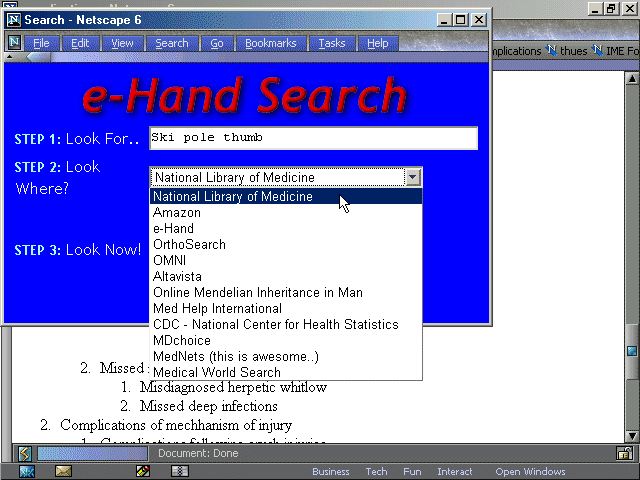Click the Open Windows link

point(530,472)
